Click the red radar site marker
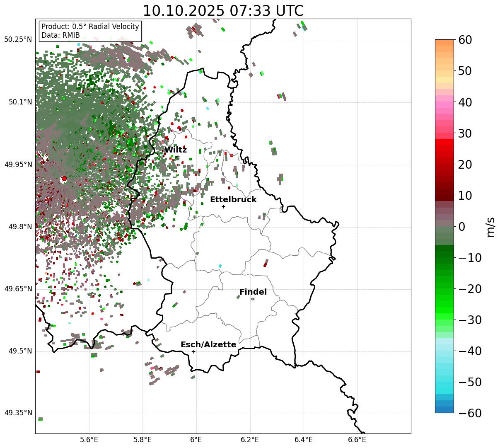The image size is (500, 448). [64, 179]
